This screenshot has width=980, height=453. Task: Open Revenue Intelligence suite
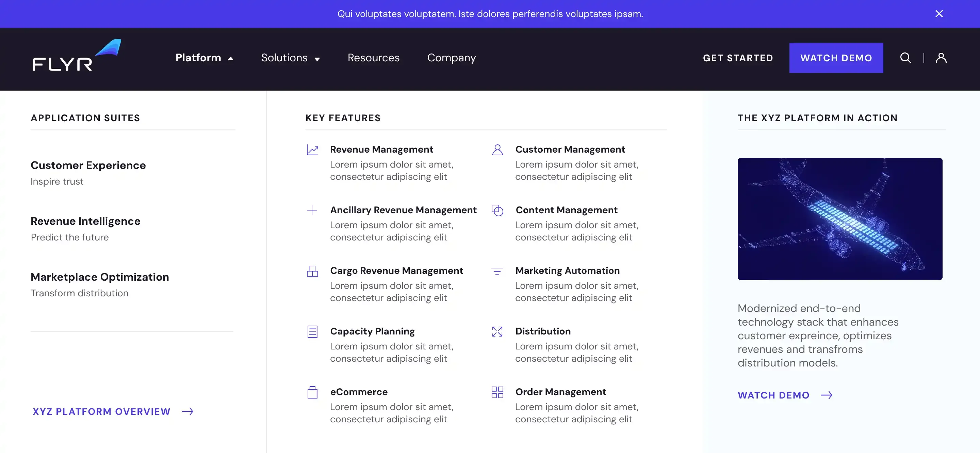(86, 221)
